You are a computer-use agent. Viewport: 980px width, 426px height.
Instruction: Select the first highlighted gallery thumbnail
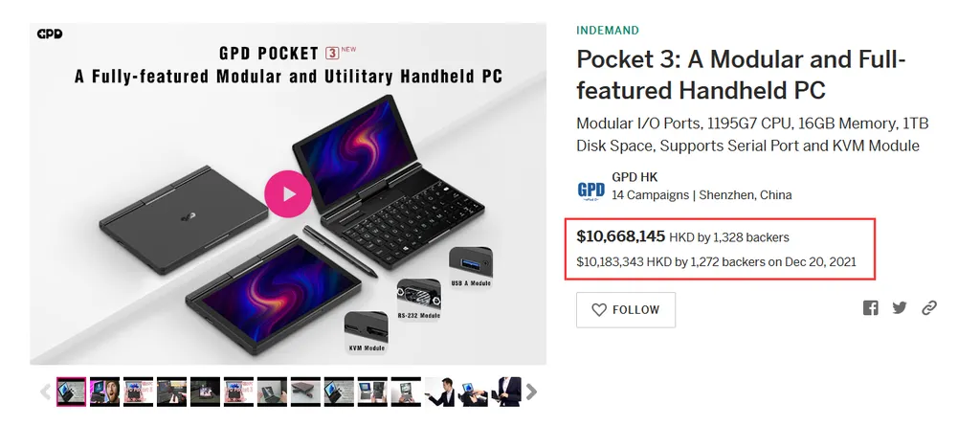pyautogui.click(x=72, y=392)
